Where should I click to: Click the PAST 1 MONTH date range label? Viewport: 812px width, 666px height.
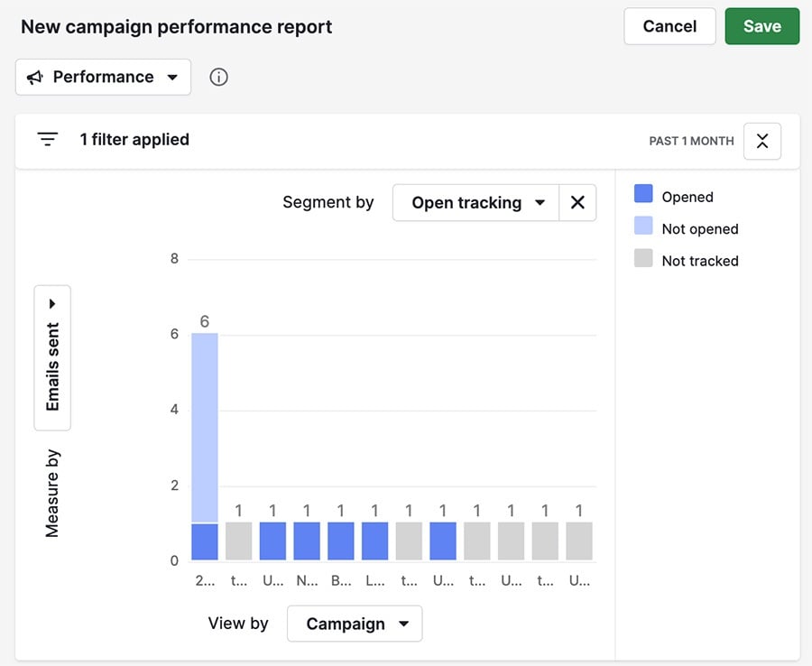click(691, 141)
